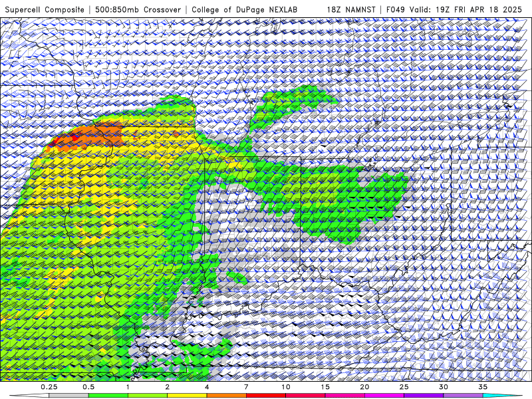Click the "F049 Valid: 19Z FRI APR 18 2025" text
532x399 pixels.
pos(454,9)
